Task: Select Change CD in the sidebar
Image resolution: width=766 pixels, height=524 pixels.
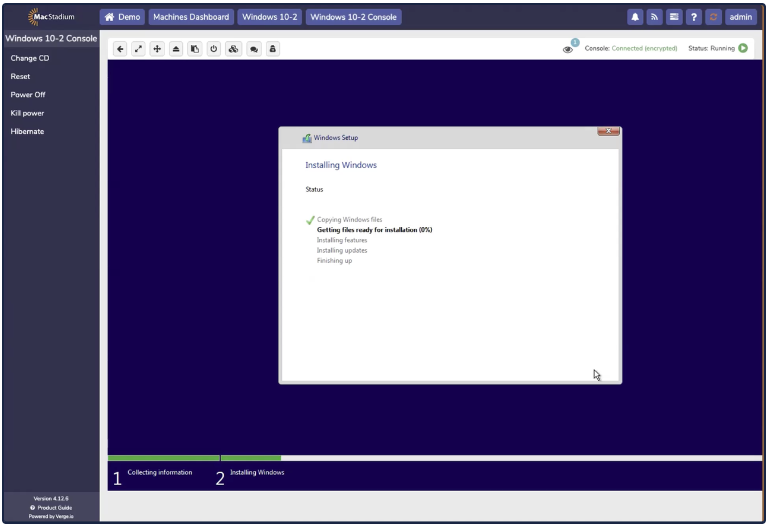Action: click(30, 58)
